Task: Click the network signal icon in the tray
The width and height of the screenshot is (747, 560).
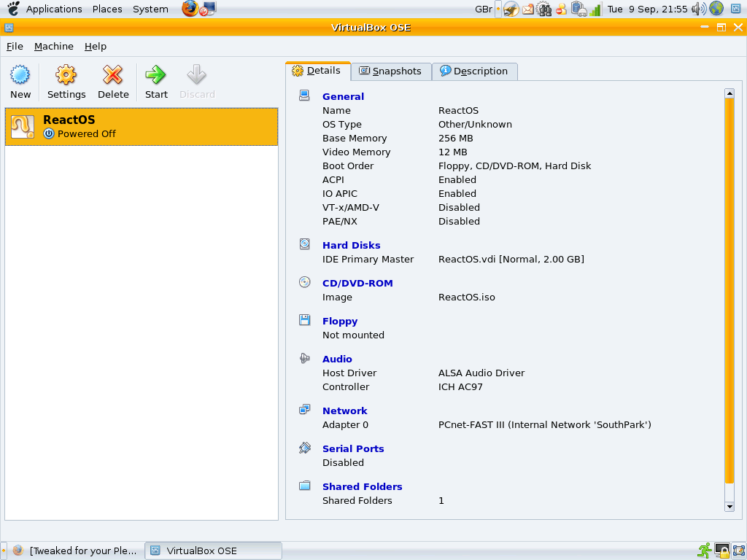Action: [x=595, y=9]
